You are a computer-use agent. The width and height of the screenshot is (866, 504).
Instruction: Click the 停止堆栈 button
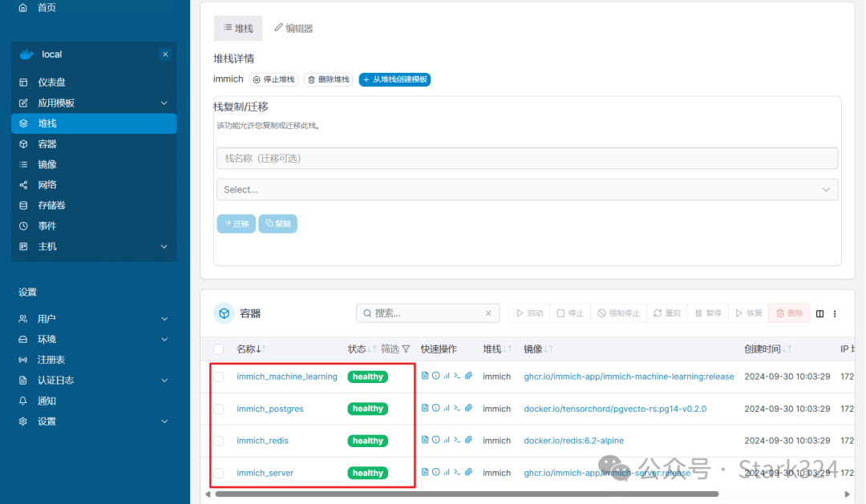click(x=274, y=79)
